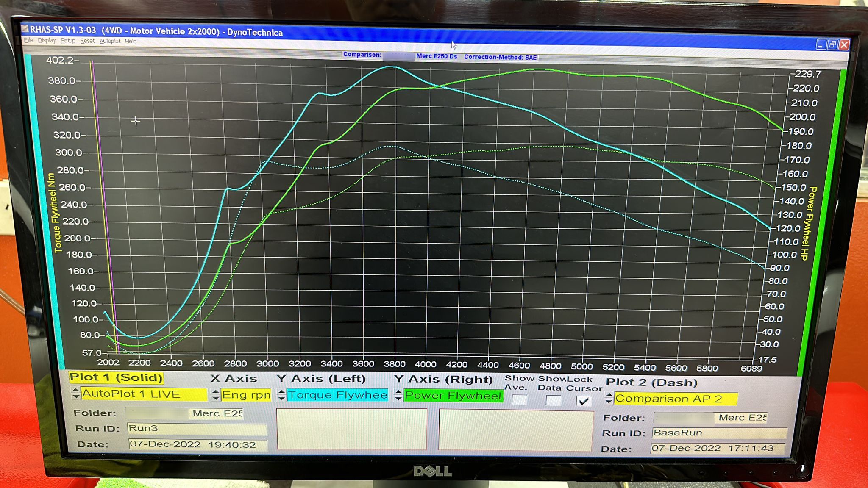Step the X Axis Eng rpm selector arrows
The height and width of the screenshot is (488, 868).
[216, 395]
